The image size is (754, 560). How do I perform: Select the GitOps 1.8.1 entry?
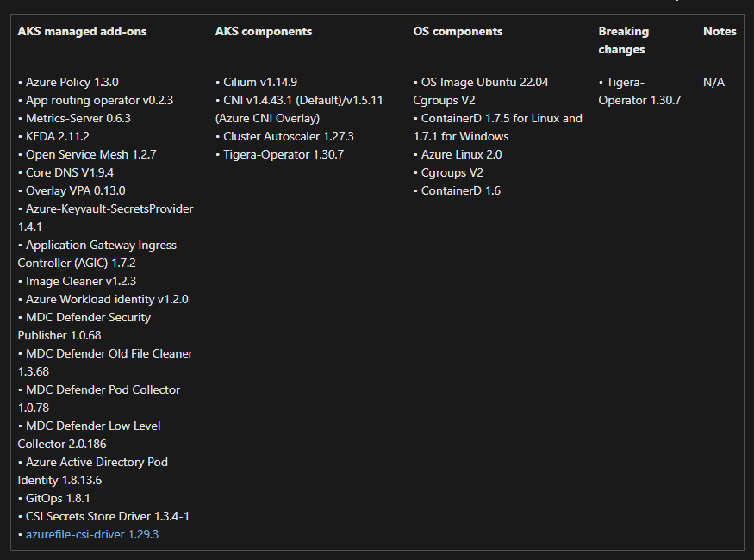click(x=58, y=498)
